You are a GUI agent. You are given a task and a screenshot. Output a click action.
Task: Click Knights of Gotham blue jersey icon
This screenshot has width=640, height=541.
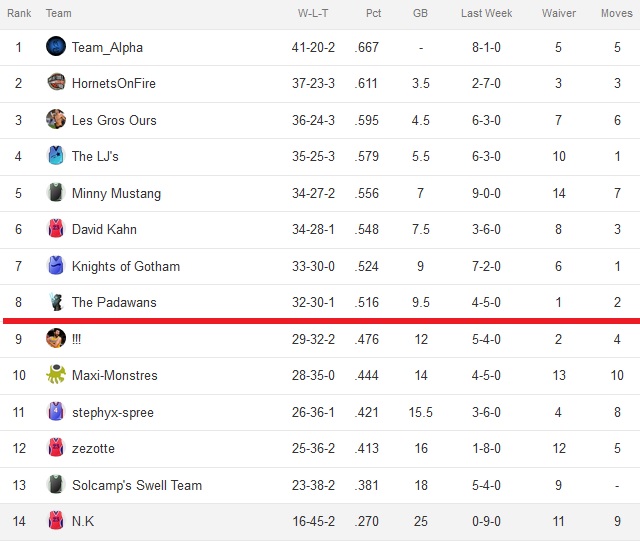pyautogui.click(x=56, y=265)
